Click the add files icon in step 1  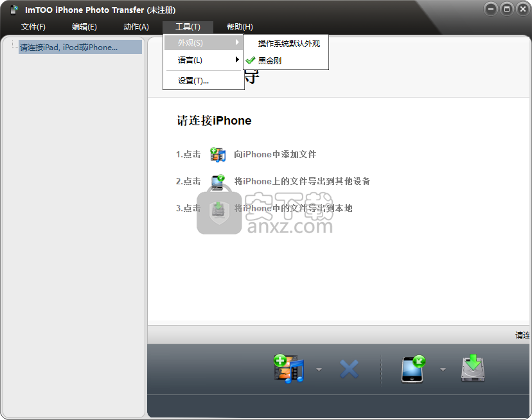tap(218, 155)
